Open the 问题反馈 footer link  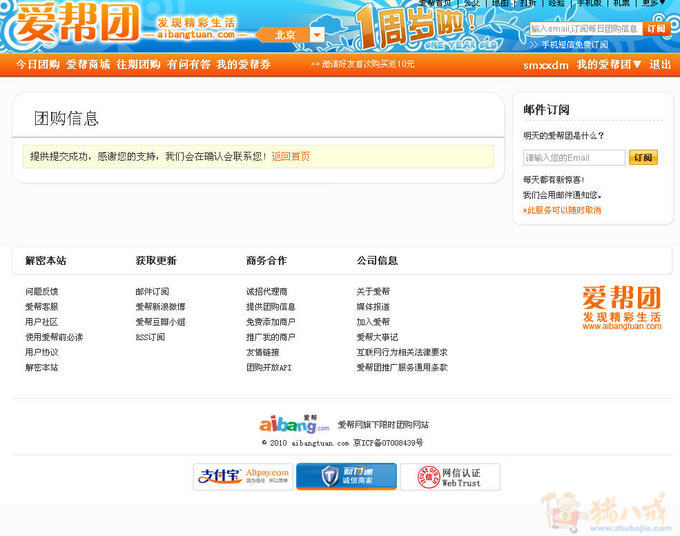click(x=42, y=291)
